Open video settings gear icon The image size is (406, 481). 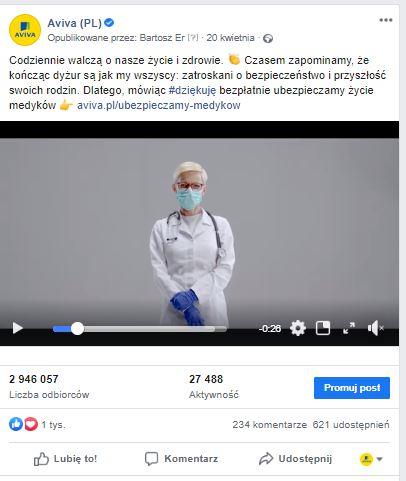coord(298,328)
